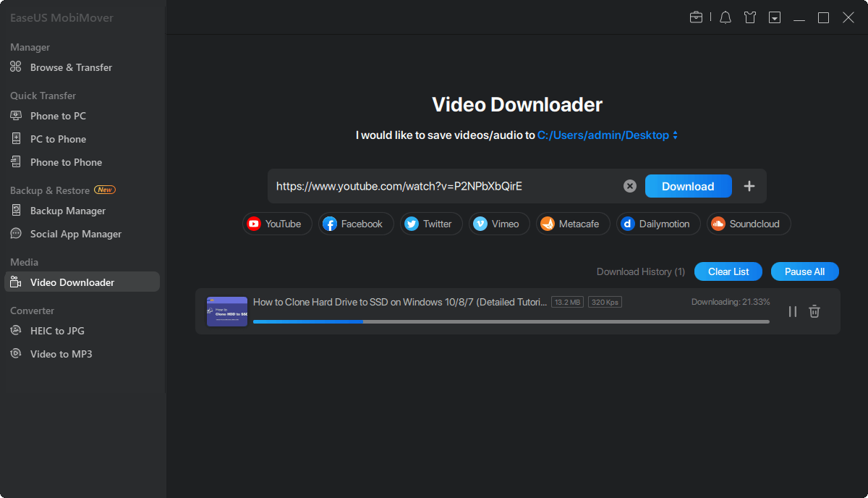
Task: Click the Browse & Transfer grid icon
Action: point(16,67)
